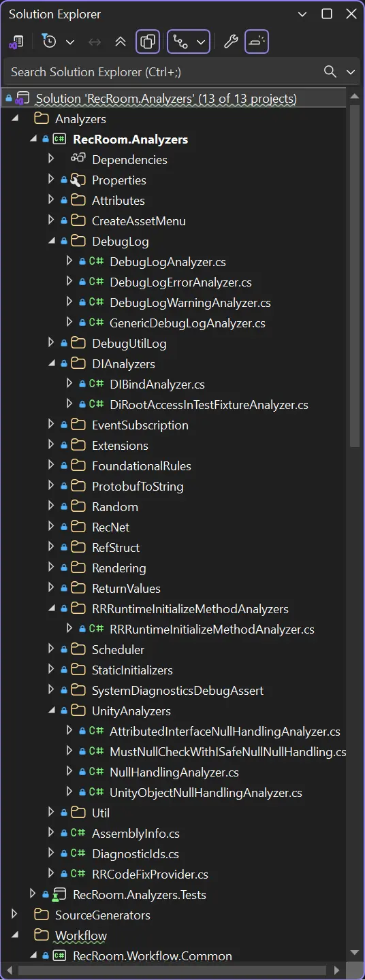365x980 pixels.
Task: Click C# icon of DebugLogAnalyzer.cs
Action: [x=96, y=262]
